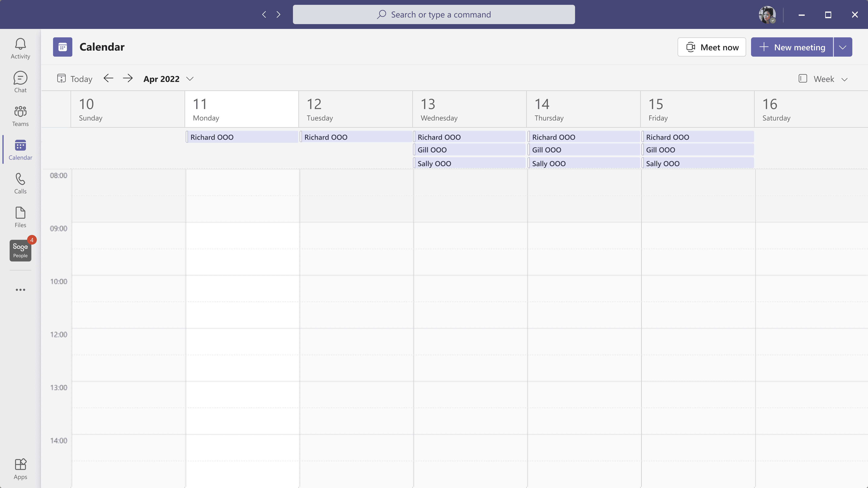This screenshot has width=868, height=488.
Task: Expand New meeting options arrow
Action: (843, 47)
